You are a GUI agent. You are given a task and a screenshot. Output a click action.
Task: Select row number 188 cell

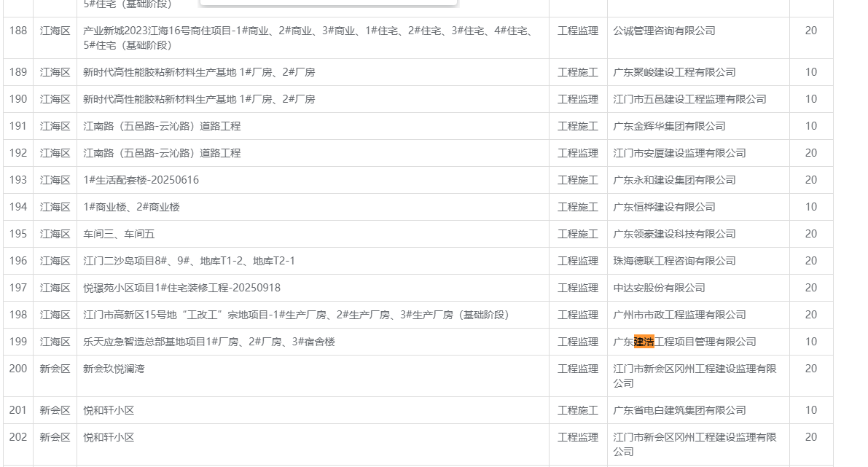[18, 31]
